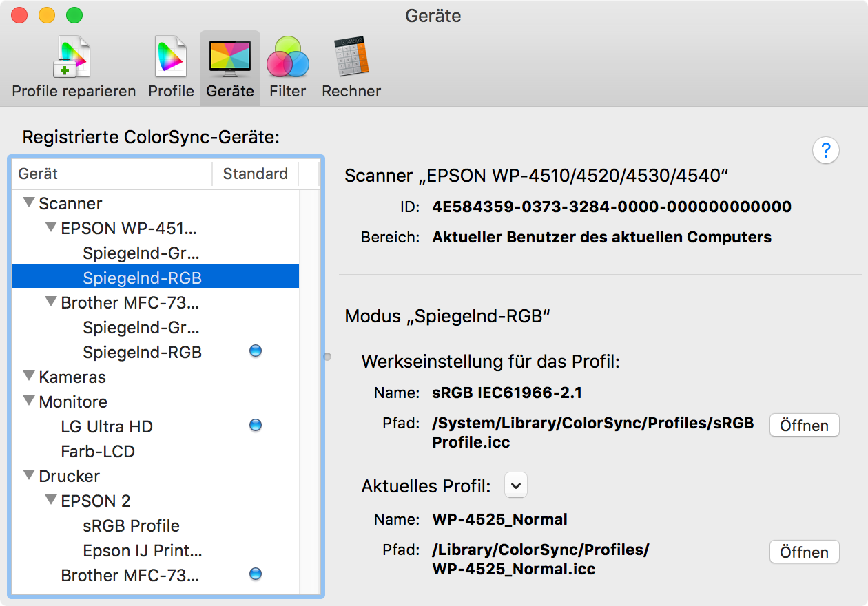Switch to the Profile toolbar icon

pyautogui.click(x=171, y=68)
